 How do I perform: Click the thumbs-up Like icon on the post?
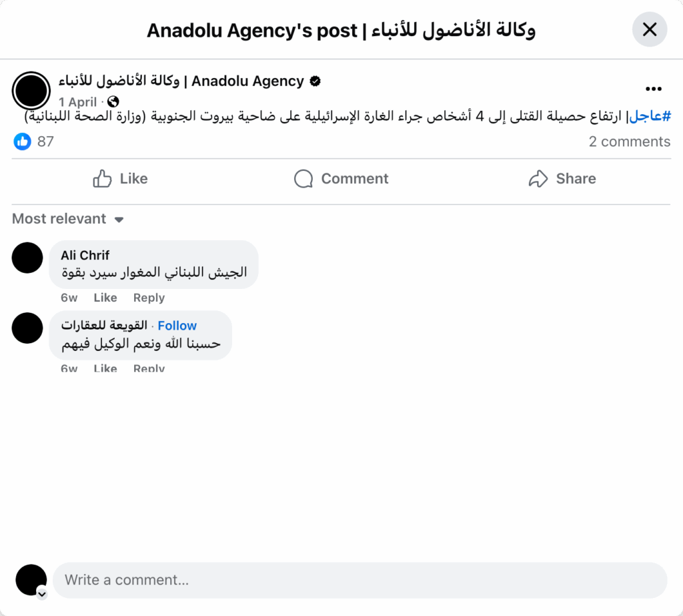[x=102, y=179]
